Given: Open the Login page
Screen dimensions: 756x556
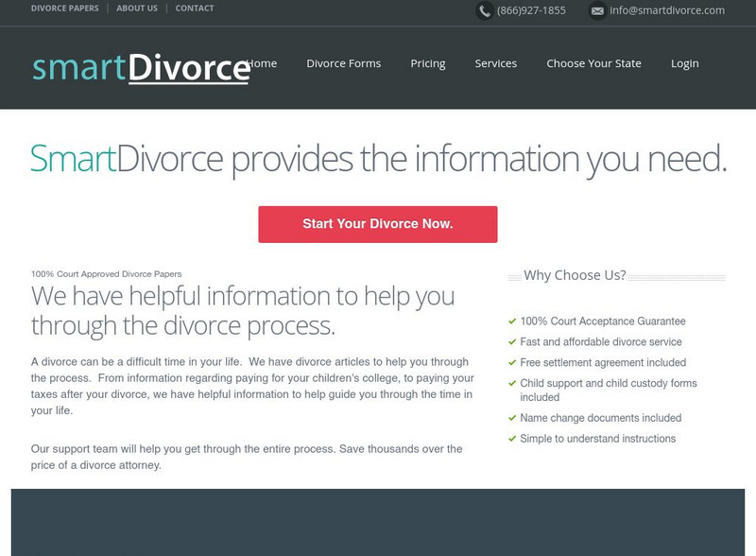Looking at the screenshot, I should click(685, 63).
